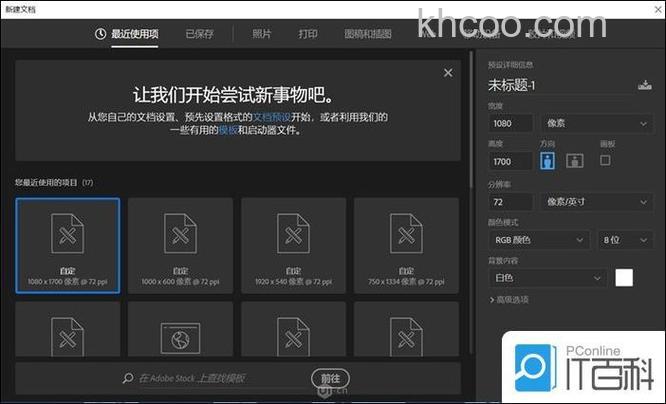
Task: Save the document preset with the save icon
Action: pos(644,85)
